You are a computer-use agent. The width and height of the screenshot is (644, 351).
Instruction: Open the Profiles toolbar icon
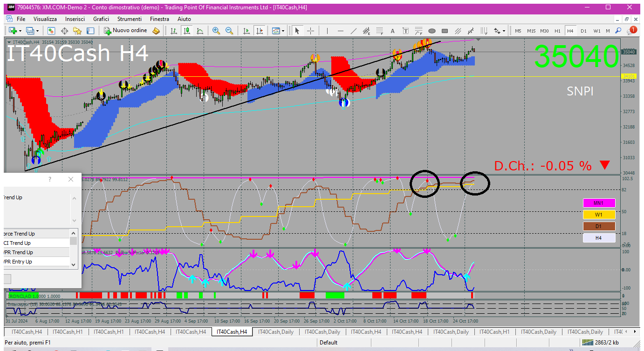coord(30,31)
